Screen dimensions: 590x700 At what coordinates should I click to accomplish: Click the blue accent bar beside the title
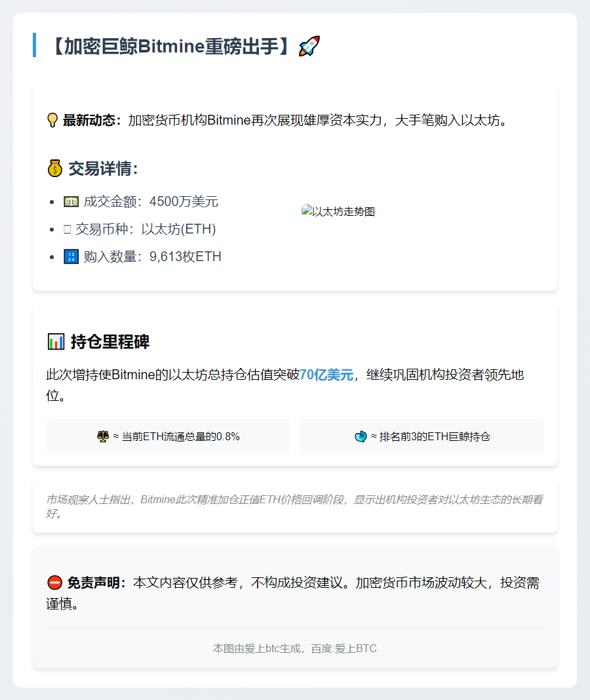tap(35, 46)
